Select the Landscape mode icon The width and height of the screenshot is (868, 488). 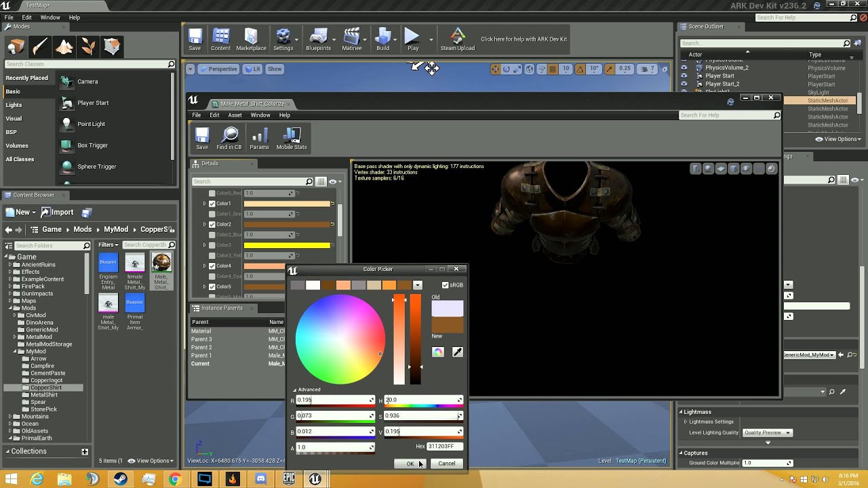64,47
